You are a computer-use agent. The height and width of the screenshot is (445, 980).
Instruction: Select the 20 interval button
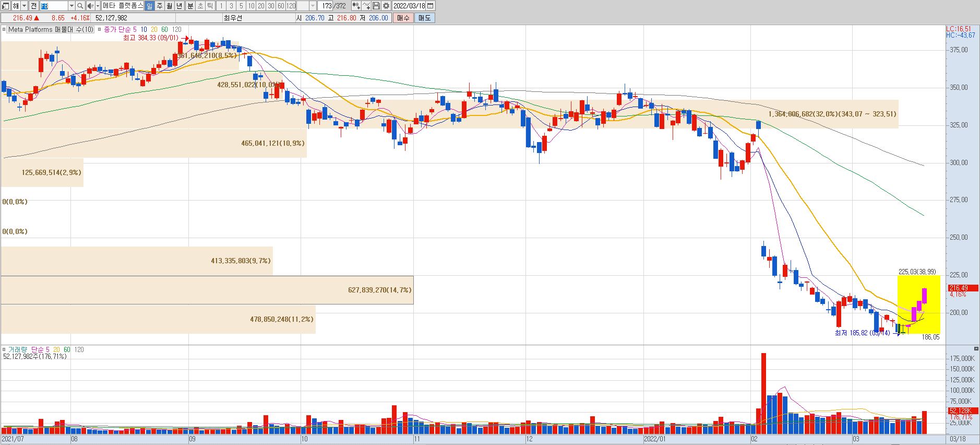click(261, 6)
